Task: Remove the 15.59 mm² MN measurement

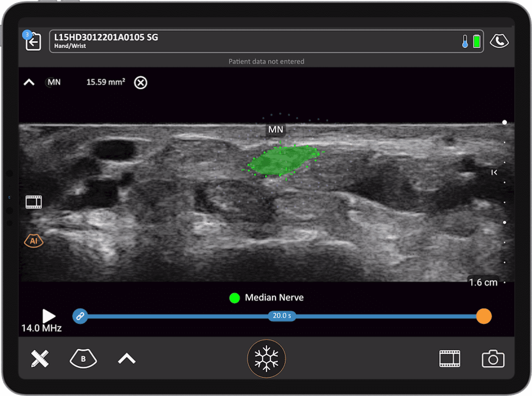Action: 140,83
